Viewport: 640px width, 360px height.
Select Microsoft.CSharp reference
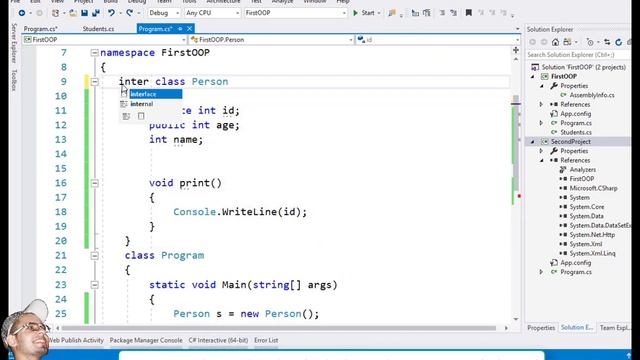click(593, 188)
